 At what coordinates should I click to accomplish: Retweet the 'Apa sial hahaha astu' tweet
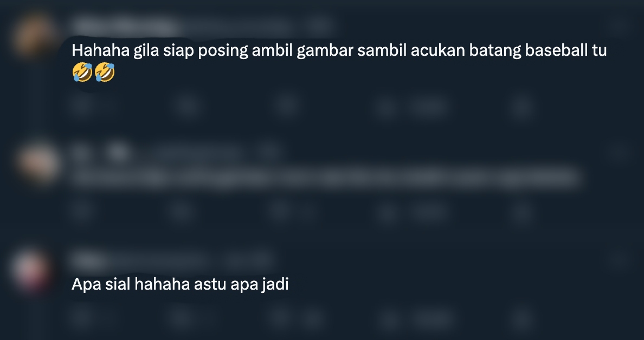(181, 318)
